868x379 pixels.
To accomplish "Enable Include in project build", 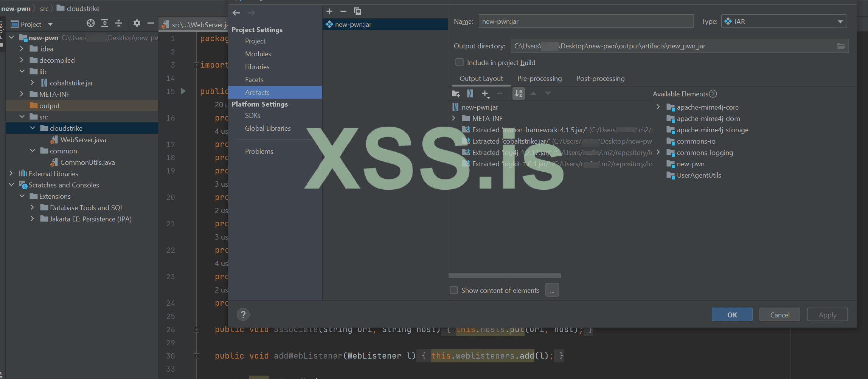I will [460, 62].
